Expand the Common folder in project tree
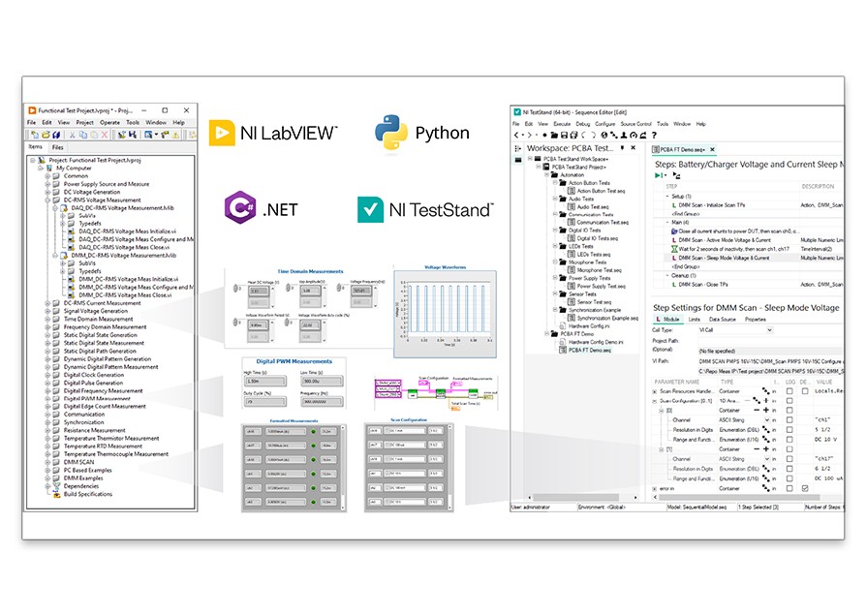This screenshot has height=616, width=867. coord(46,175)
